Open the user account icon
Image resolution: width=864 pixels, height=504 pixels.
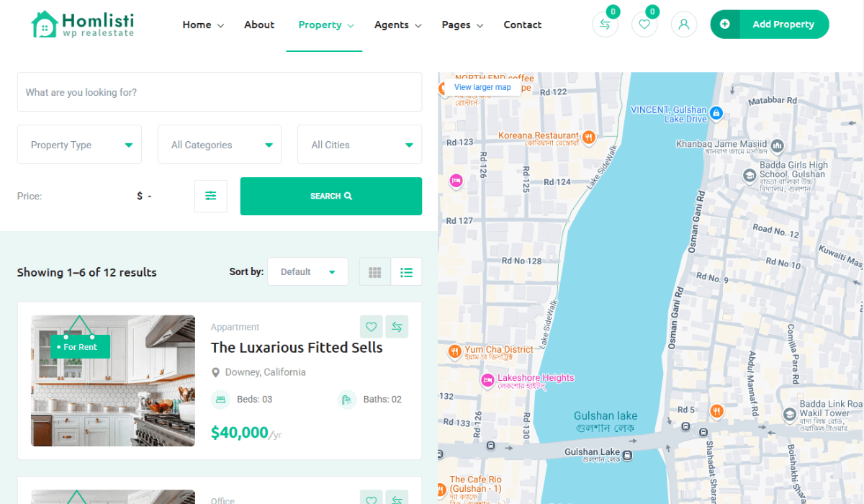tap(684, 24)
